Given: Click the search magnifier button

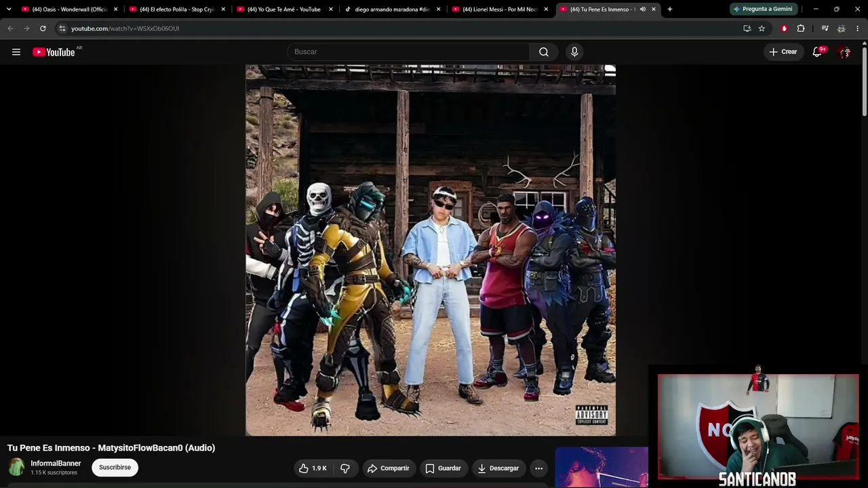Looking at the screenshot, I should (544, 52).
